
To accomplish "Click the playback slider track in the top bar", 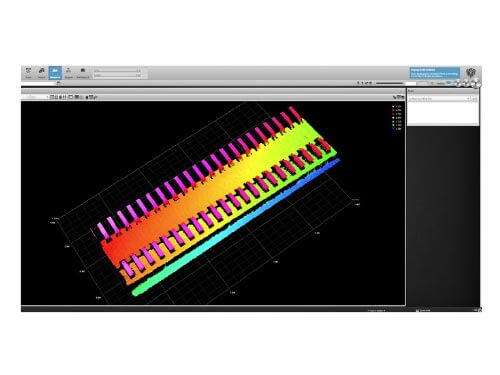I will tap(390, 83).
